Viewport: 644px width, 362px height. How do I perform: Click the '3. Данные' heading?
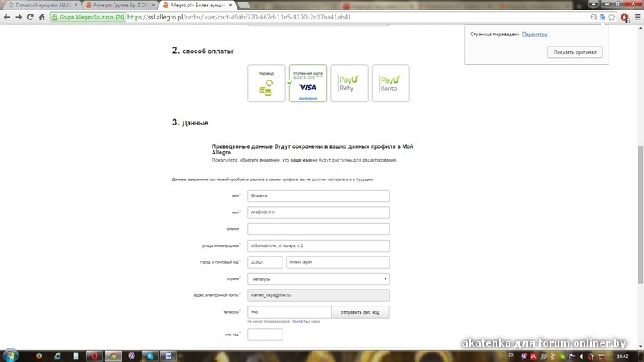190,122
